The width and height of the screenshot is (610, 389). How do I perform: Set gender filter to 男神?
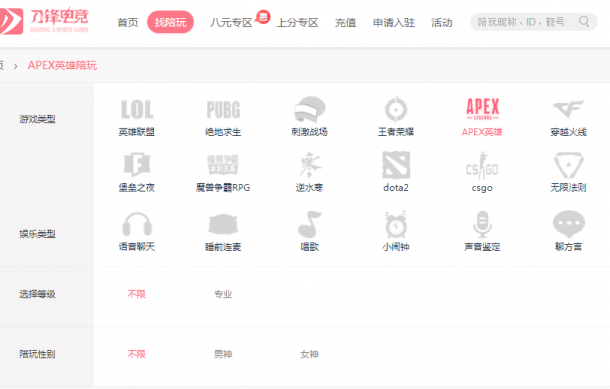click(x=223, y=354)
